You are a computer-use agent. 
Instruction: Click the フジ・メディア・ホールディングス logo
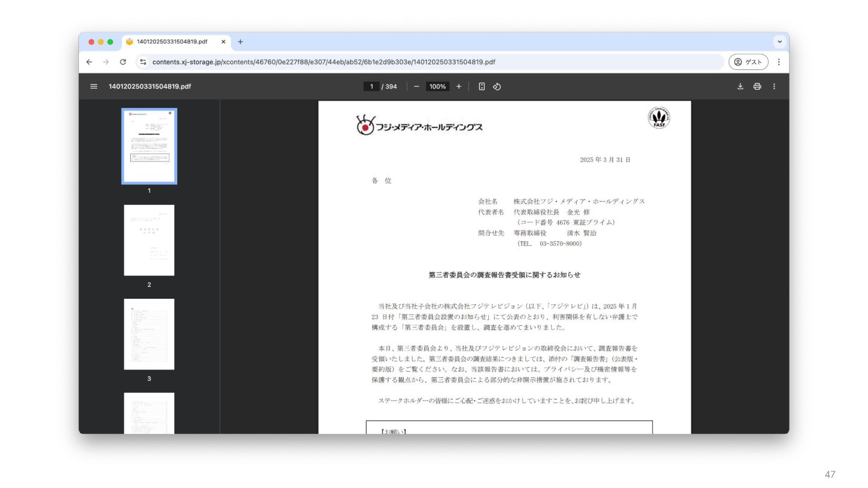(420, 125)
